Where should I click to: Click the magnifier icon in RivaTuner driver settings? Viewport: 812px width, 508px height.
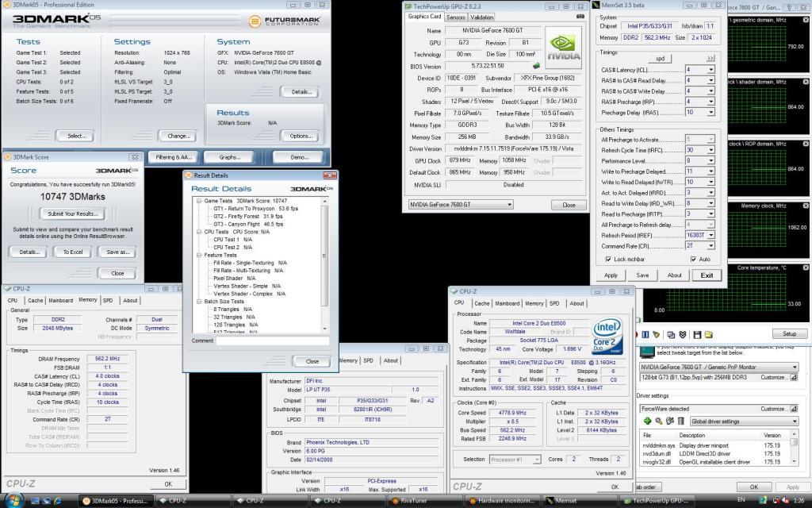659,421
